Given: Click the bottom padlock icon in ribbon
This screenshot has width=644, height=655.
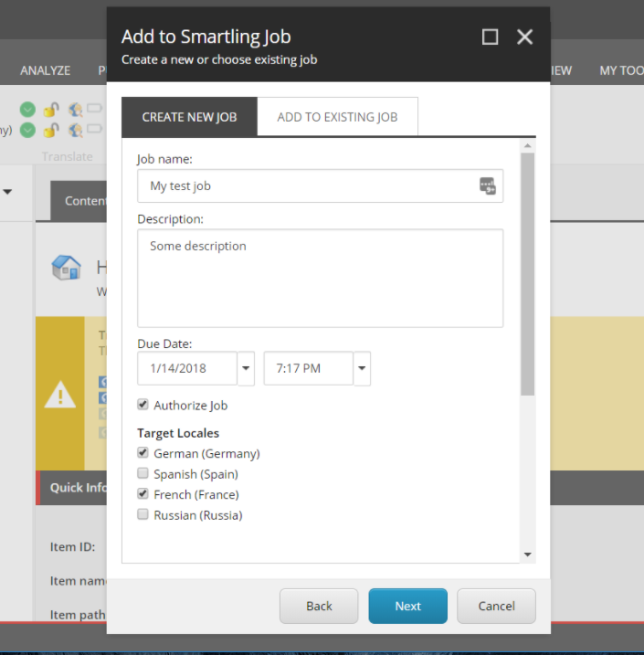Looking at the screenshot, I should pos(51,131).
